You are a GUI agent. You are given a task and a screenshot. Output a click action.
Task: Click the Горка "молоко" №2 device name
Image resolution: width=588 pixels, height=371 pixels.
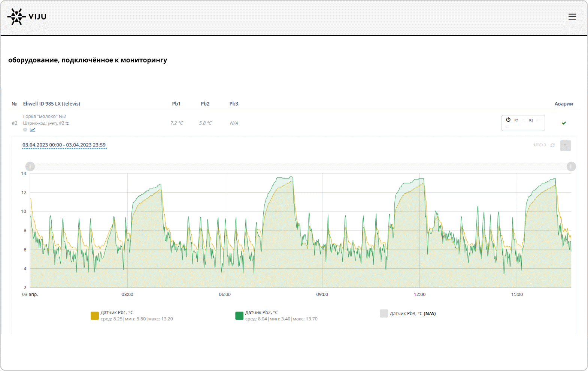[x=45, y=117]
